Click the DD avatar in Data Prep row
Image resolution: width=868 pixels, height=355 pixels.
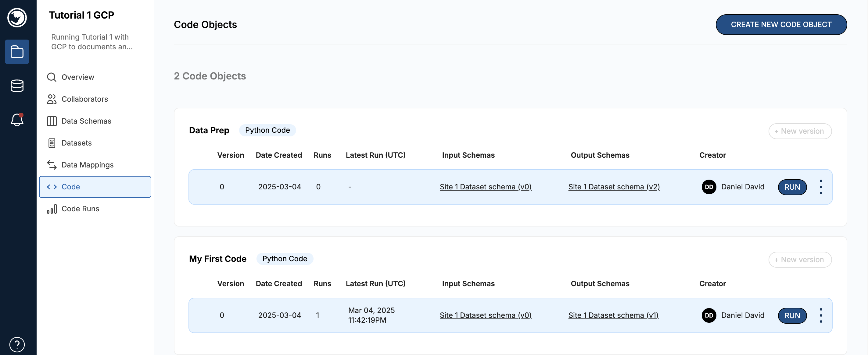tap(708, 187)
